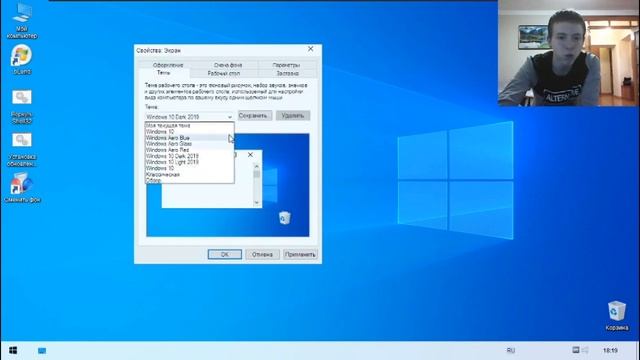Viewport: 640px width, 360px height.
Task: Choose Windows Aero Glass theme
Action: [x=189, y=144]
